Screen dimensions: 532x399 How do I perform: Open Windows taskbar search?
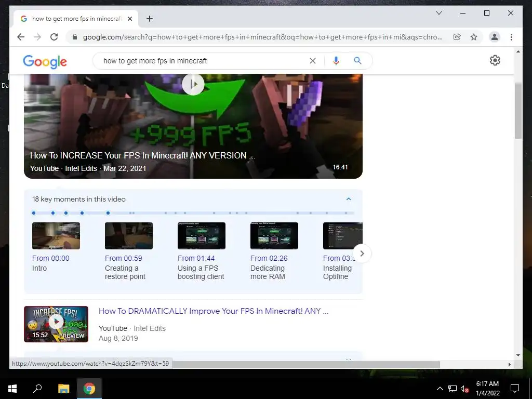coord(37,388)
